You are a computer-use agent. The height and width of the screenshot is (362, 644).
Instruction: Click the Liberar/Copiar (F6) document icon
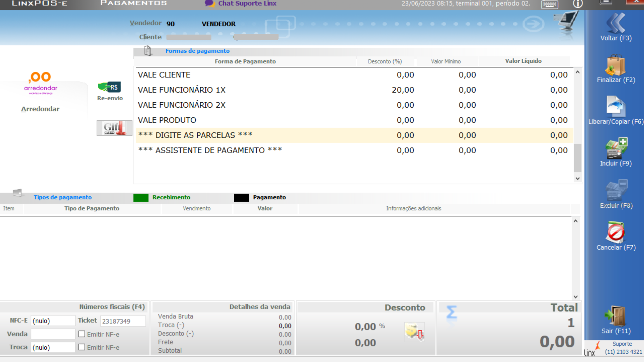[x=615, y=106]
